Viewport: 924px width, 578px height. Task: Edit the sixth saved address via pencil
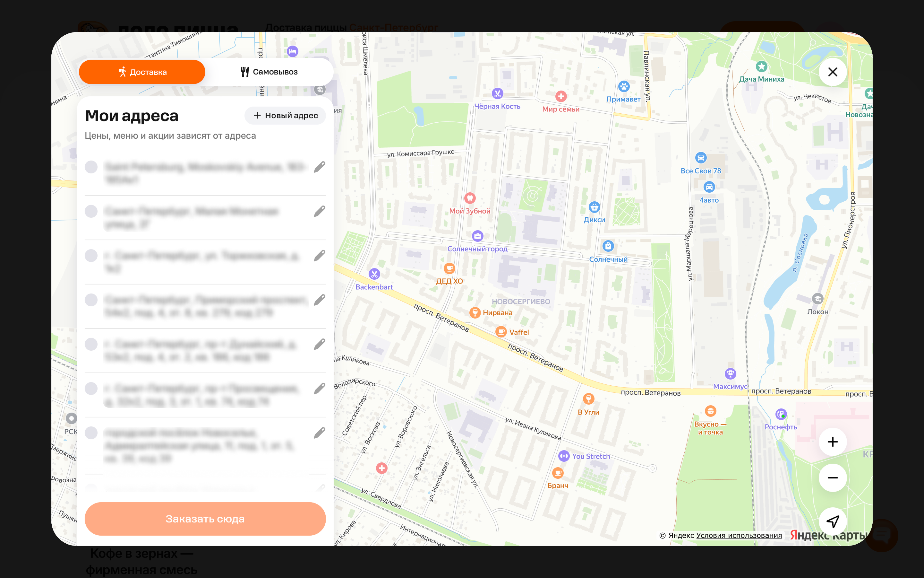click(319, 389)
